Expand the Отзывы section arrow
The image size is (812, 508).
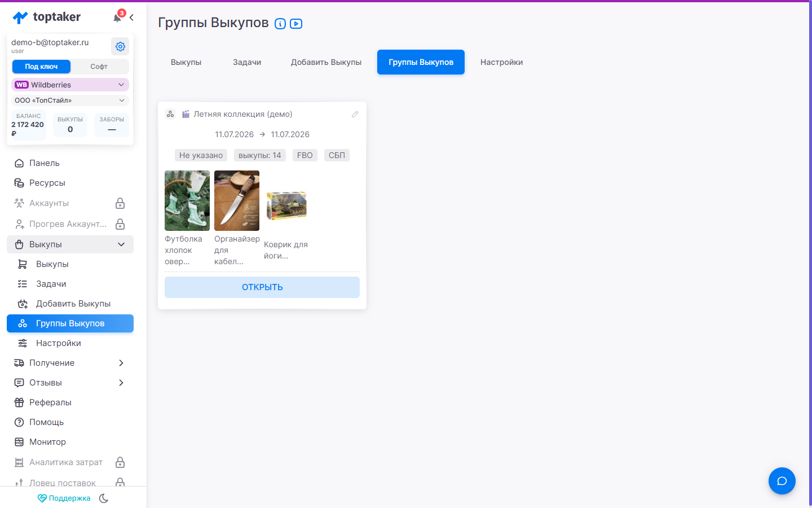(x=121, y=383)
